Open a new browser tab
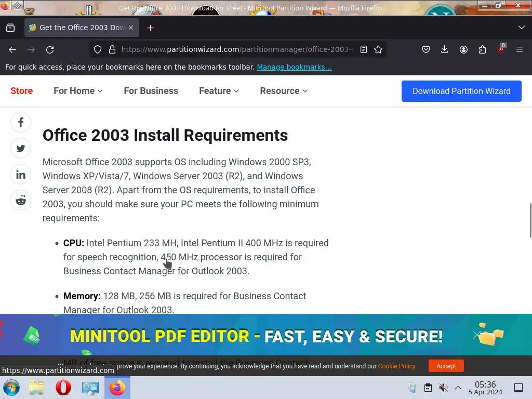 (150, 28)
